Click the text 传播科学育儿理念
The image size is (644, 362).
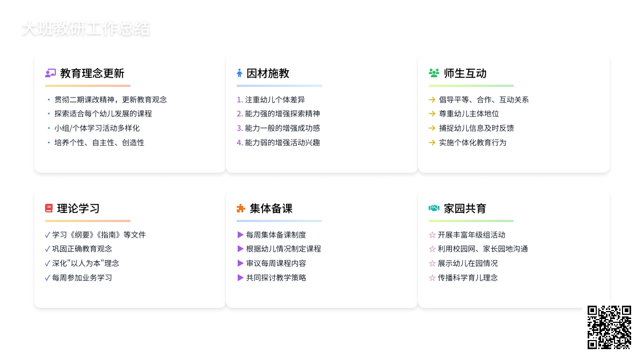468,278
